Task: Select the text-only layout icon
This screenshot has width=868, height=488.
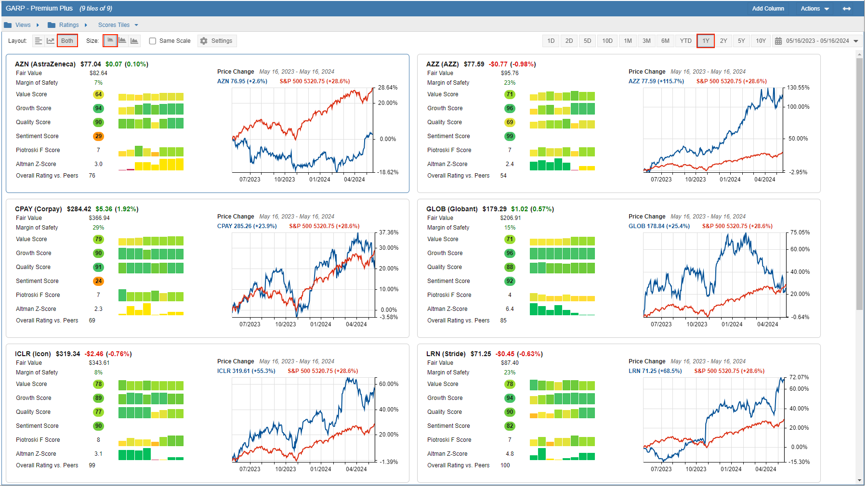Action: click(x=39, y=41)
